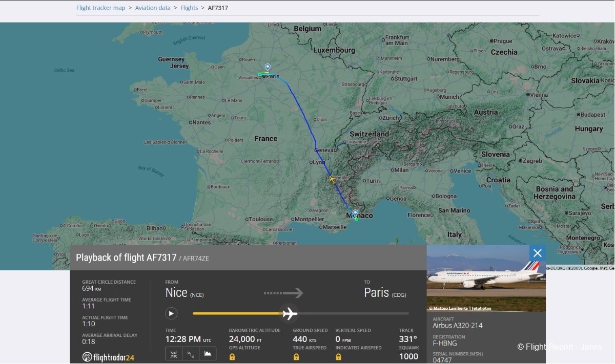Click serial number 04747
The width and height of the screenshot is (615, 364).
[442, 360]
